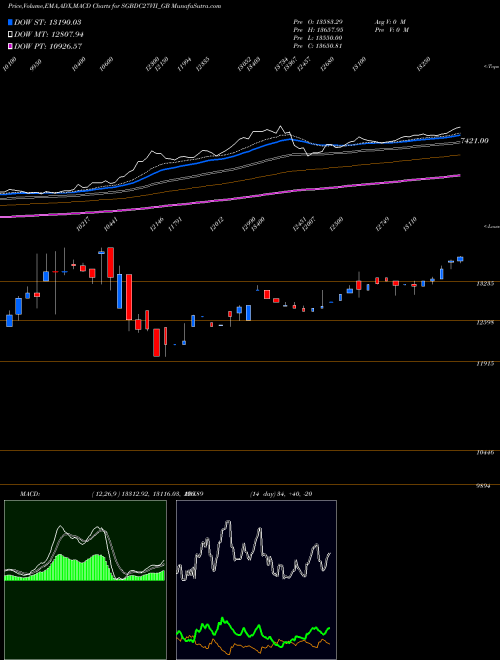Click the Pre C: 13630.81 close value
Image resolution: width=500 pixels, height=660 pixels.
[319, 45]
